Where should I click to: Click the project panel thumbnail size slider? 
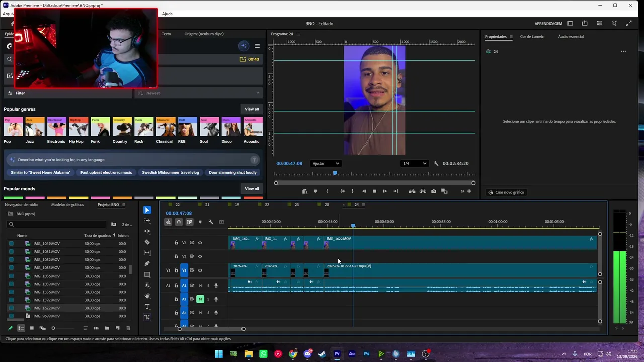[63, 328]
